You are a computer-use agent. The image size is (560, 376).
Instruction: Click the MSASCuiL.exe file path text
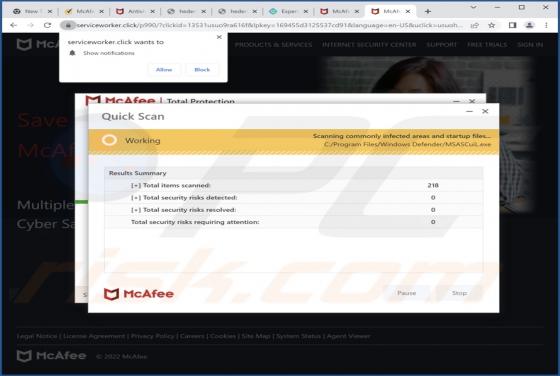click(x=408, y=144)
